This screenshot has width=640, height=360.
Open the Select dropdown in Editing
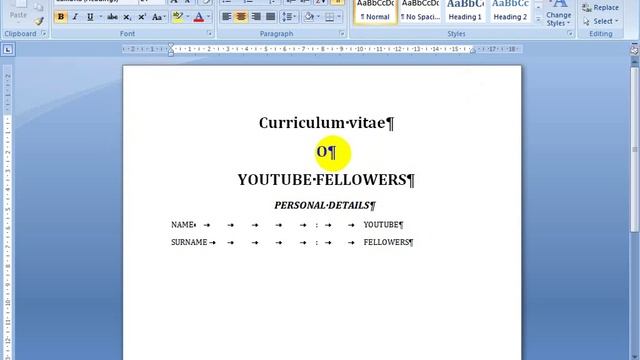click(x=600, y=21)
